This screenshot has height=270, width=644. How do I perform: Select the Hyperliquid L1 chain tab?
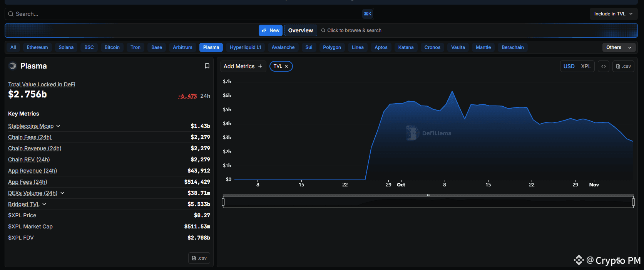click(x=245, y=47)
